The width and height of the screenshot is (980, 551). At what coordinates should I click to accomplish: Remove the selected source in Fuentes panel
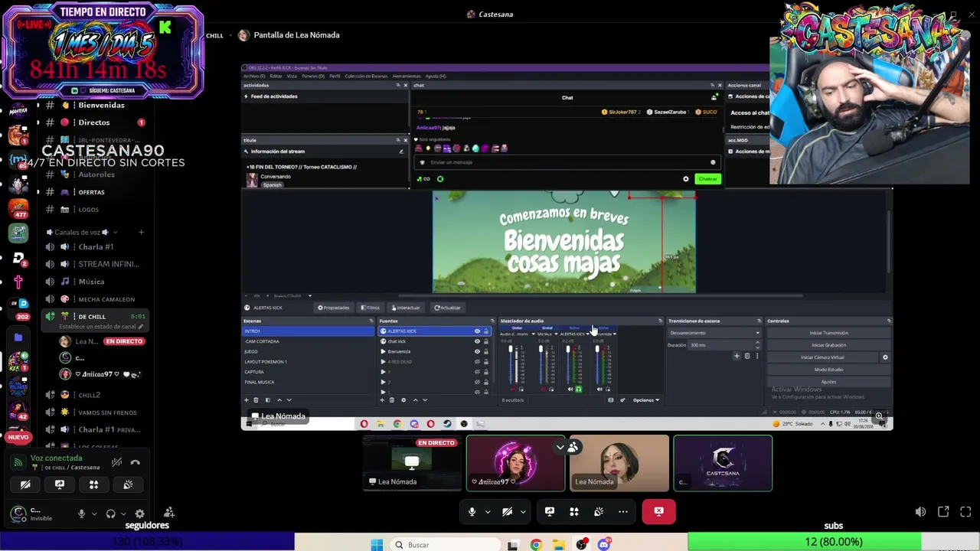tap(392, 400)
